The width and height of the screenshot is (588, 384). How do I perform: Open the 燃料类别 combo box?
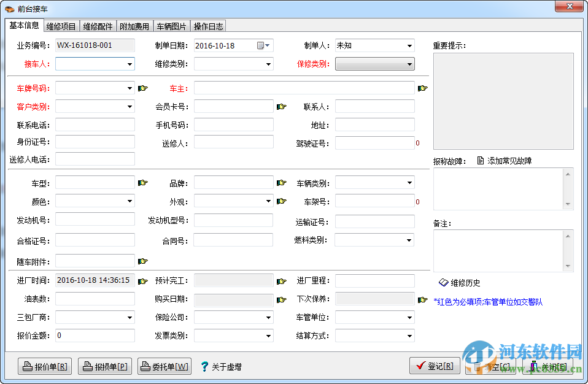coord(408,240)
